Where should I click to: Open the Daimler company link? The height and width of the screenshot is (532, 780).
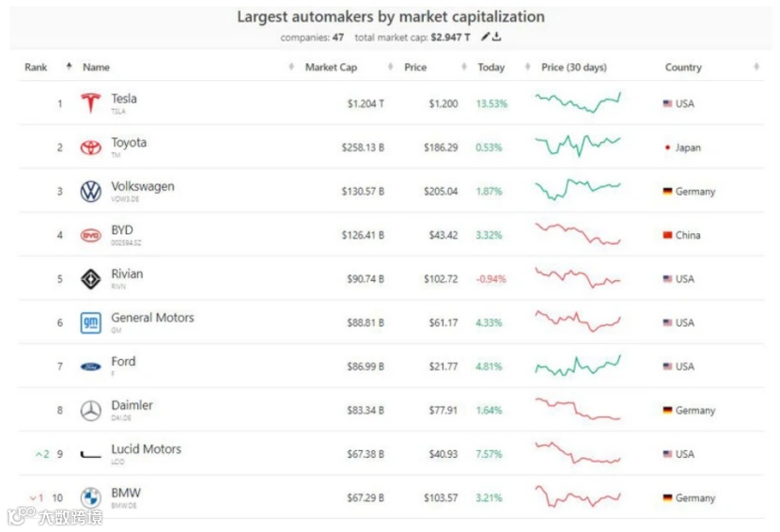point(132,406)
